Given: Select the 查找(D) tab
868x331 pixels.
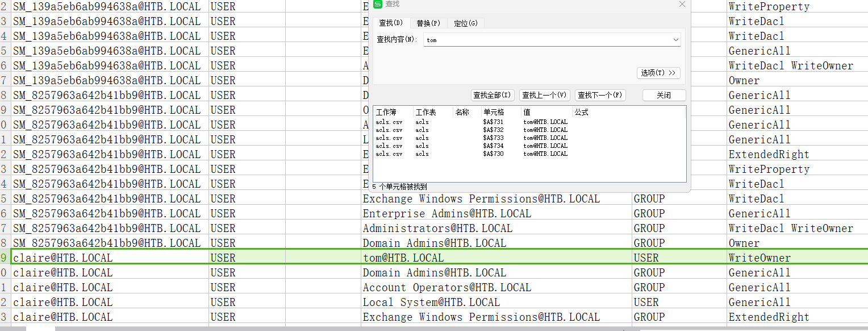Looking at the screenshot, I should tap(391, 23).
